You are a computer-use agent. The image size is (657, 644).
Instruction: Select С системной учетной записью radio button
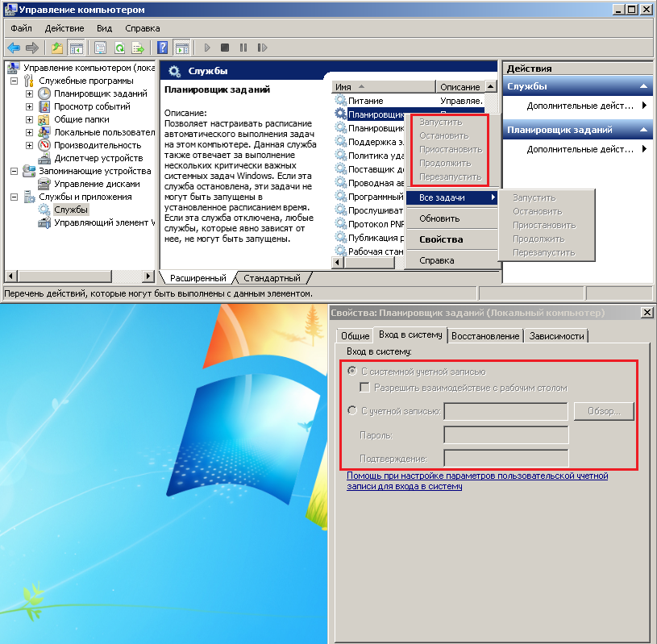(351, 372)
